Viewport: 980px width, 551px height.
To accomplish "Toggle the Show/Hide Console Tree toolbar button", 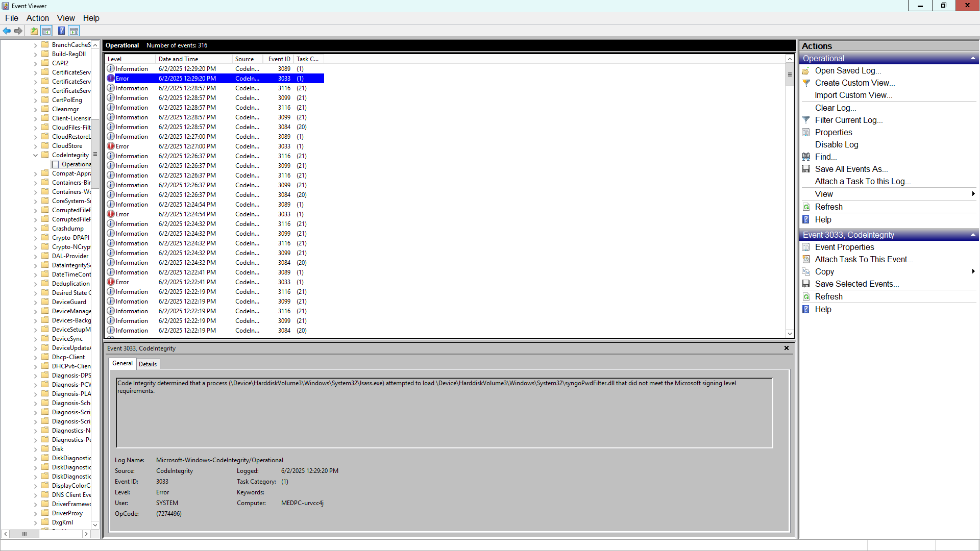I will point(46,31).
